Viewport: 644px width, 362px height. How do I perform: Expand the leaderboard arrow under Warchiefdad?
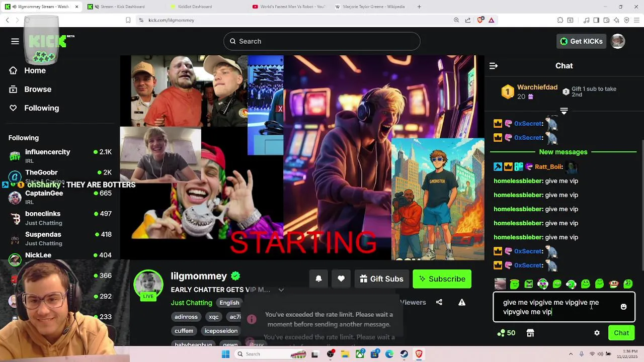[564, 111]
